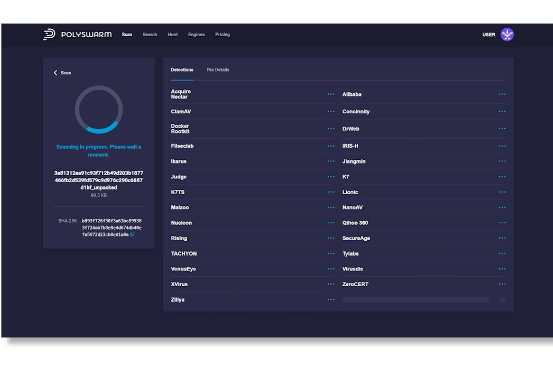Click the pending dots beside Alibaba
This screenshot has width=553, height=367.
502,94
